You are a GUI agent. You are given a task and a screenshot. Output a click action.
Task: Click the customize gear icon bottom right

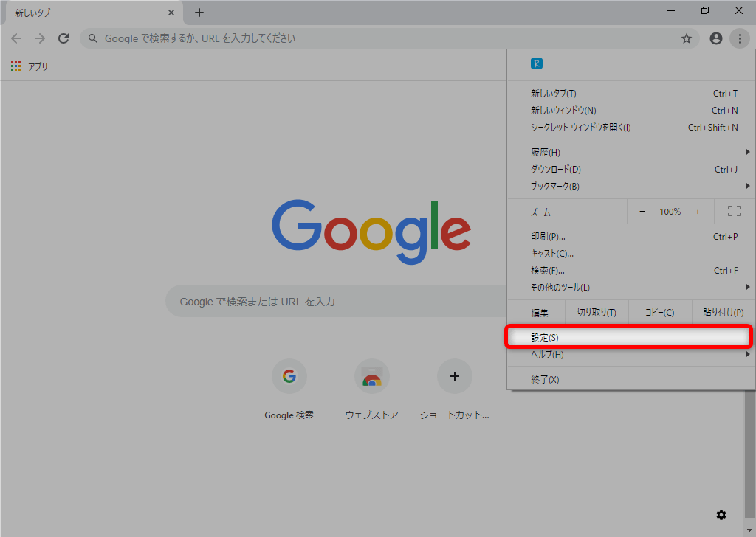pos(721,514)
